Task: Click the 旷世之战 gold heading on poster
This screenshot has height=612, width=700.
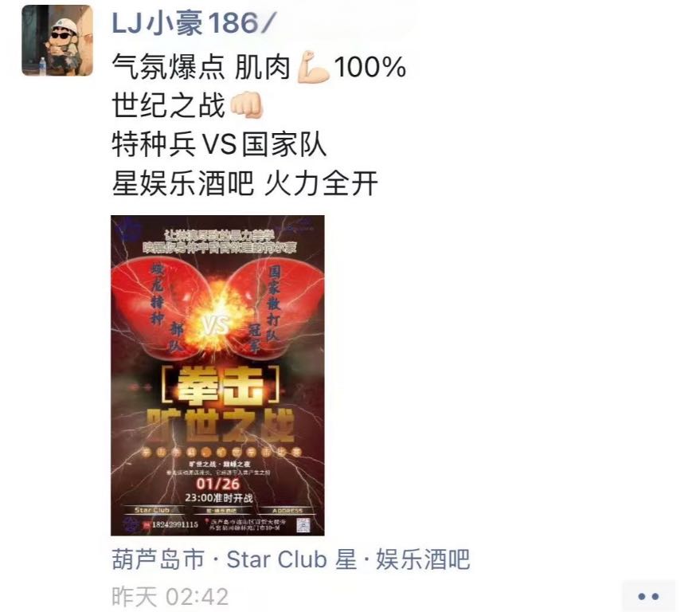Action: tap(221, 424)
